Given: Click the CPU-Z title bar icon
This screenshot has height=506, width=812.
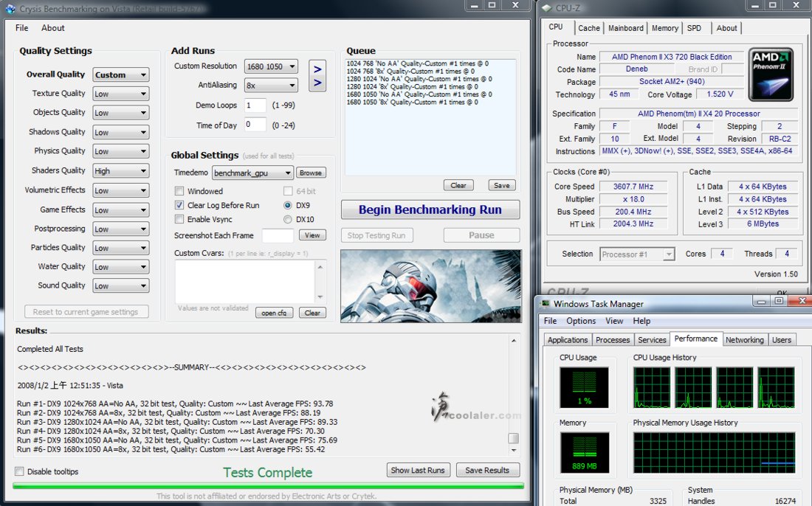Looking at the screenshot, I should (x=548, y=8).
